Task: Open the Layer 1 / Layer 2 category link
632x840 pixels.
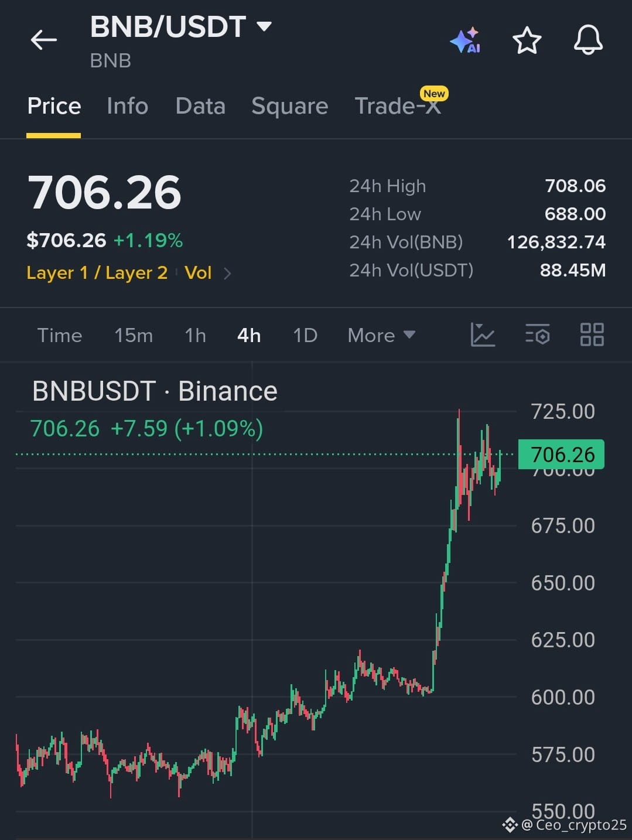Action: pos(97,273)
